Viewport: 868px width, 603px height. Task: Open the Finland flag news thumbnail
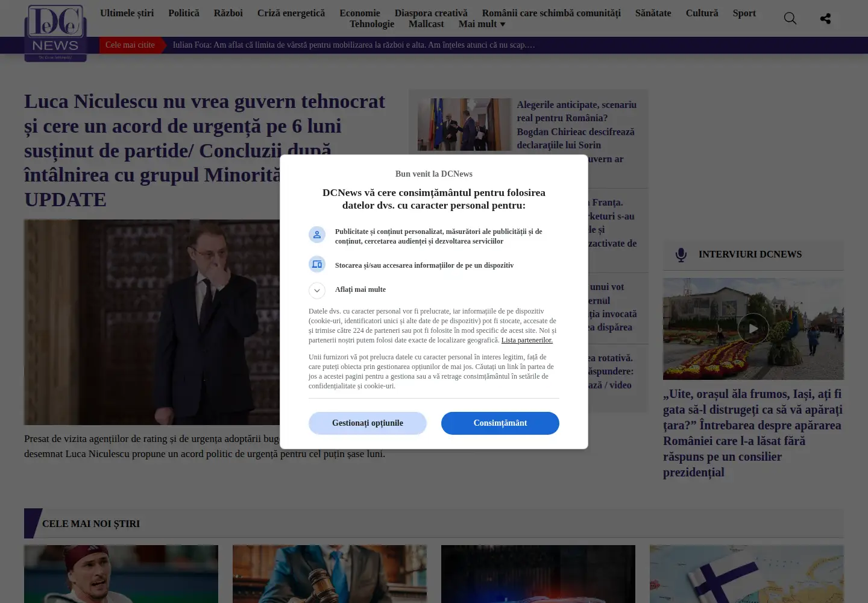point(747,574)
